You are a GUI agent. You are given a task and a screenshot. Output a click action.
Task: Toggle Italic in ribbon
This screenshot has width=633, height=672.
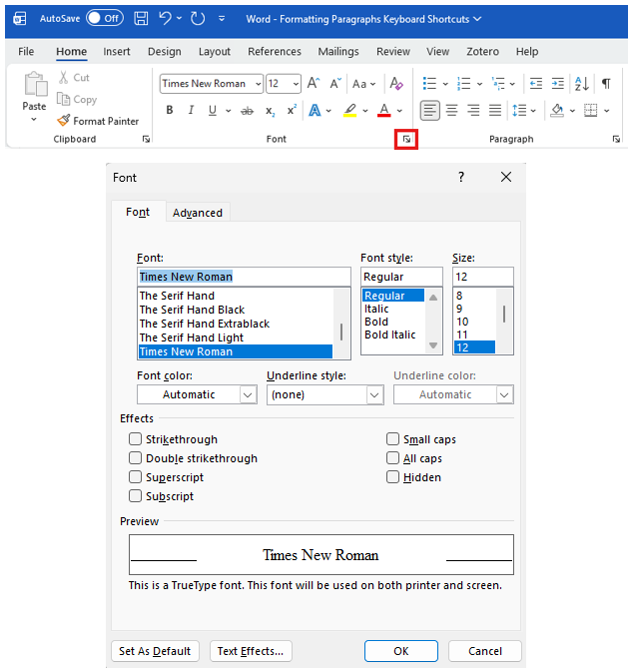click(x=191, y=110)
